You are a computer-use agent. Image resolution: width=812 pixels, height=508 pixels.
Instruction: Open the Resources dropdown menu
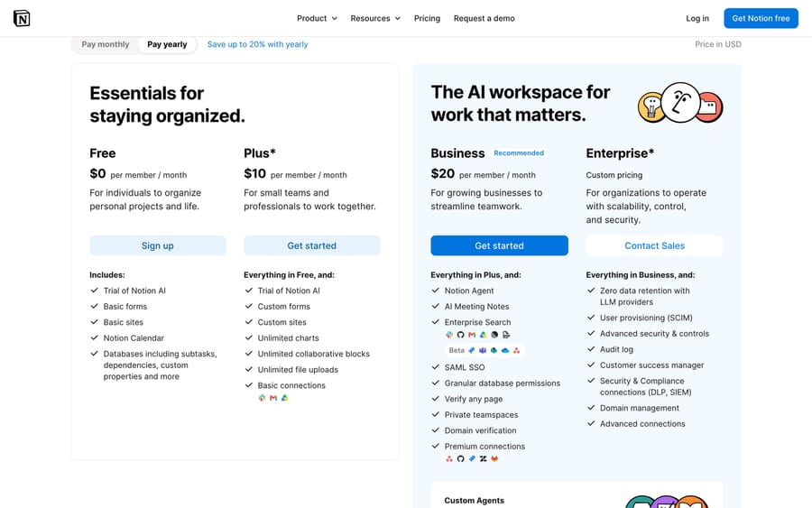click(x=375, y=18)
